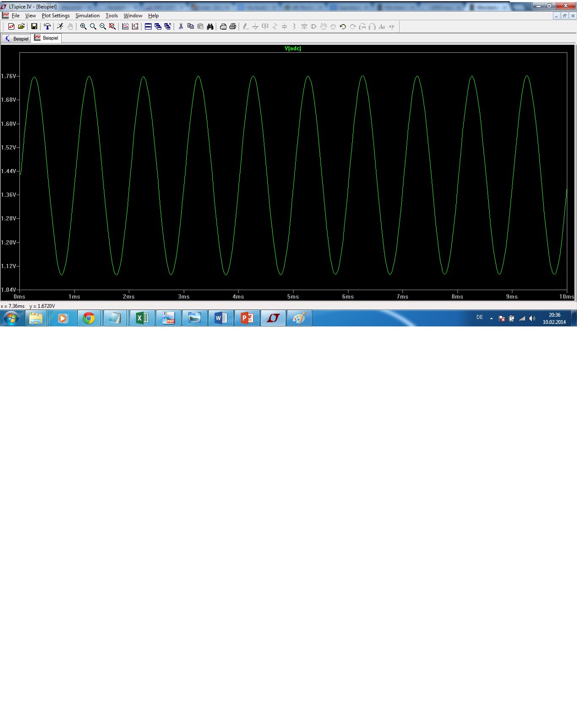Click the Zoom In magnifier icon
Image resolution: width=577 pixels, height=728 pixels.
83,26
